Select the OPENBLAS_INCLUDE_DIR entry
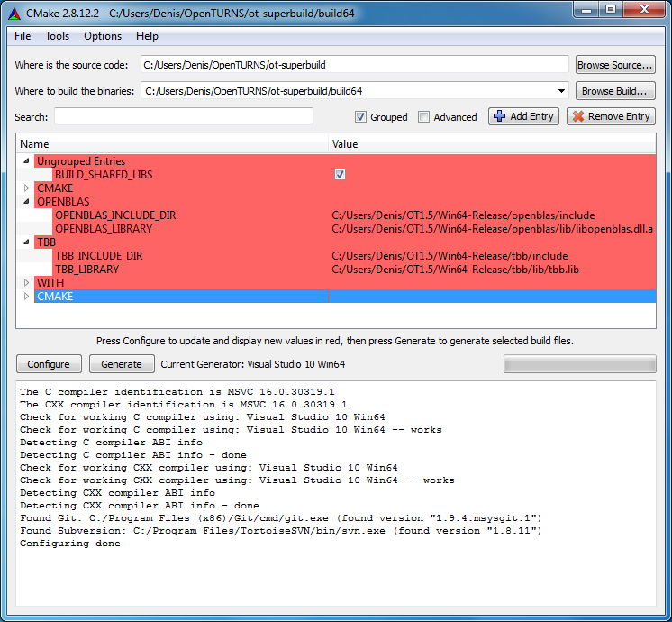 pos(115,215)
